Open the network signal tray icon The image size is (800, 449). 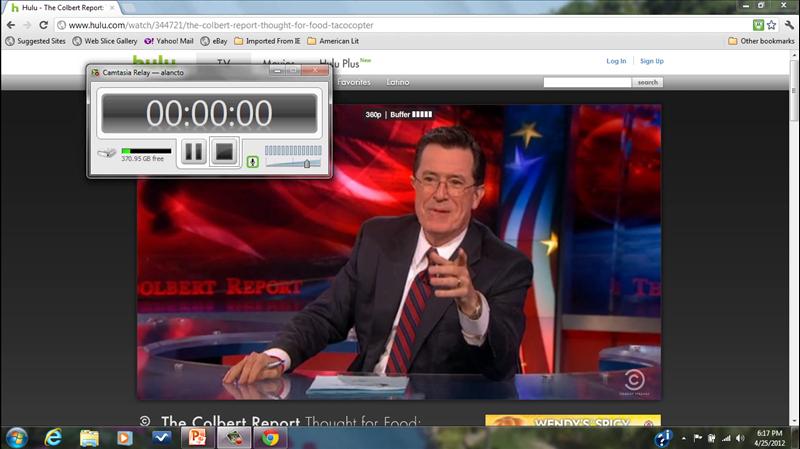coord(726,438)
